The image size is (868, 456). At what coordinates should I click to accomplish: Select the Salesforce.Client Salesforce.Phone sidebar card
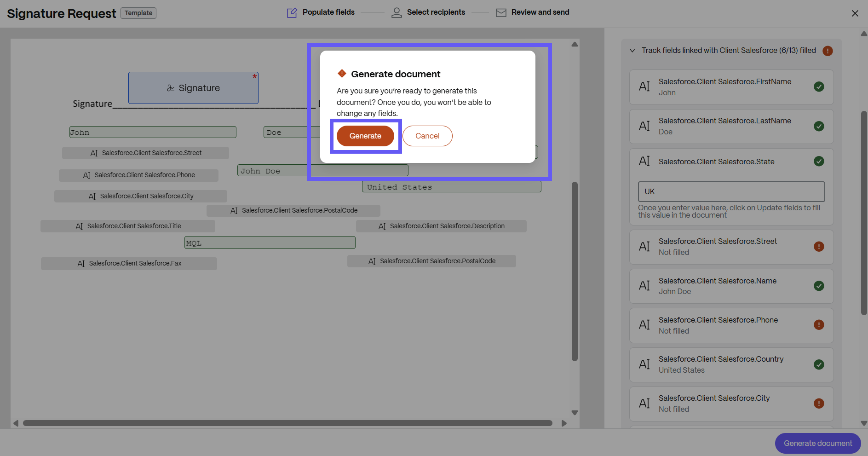[x=731, y=325]
